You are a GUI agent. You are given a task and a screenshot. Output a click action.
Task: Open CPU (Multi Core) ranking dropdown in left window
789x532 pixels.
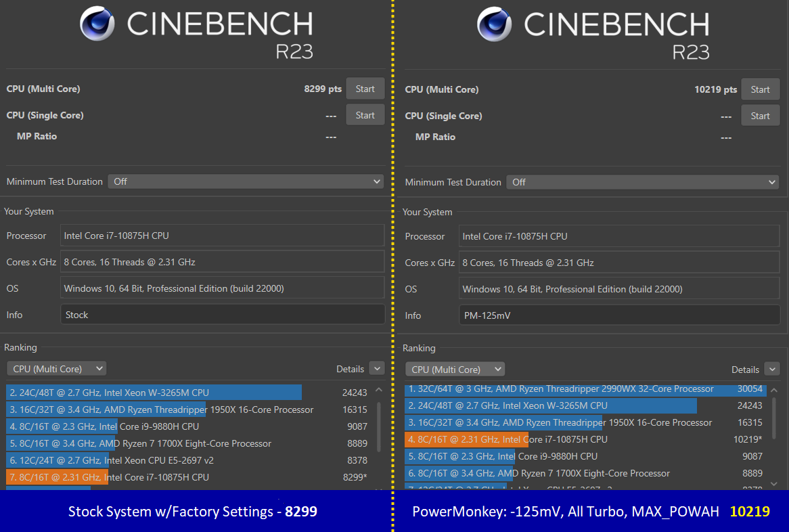pos(56,369)
